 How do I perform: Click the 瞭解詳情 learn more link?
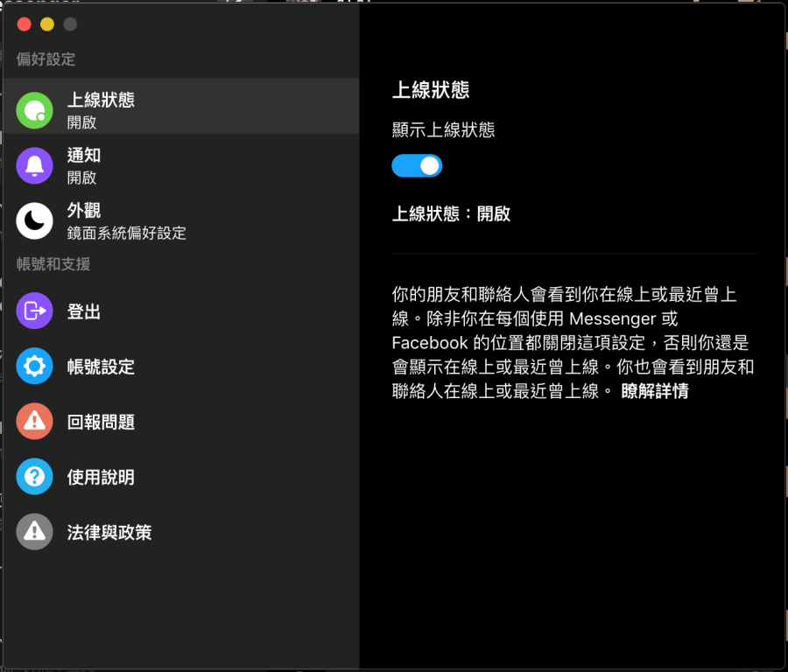(655, 391)
